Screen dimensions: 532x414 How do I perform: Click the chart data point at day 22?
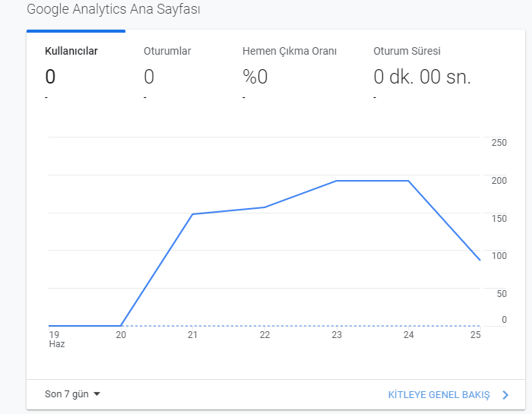point(264,207)
